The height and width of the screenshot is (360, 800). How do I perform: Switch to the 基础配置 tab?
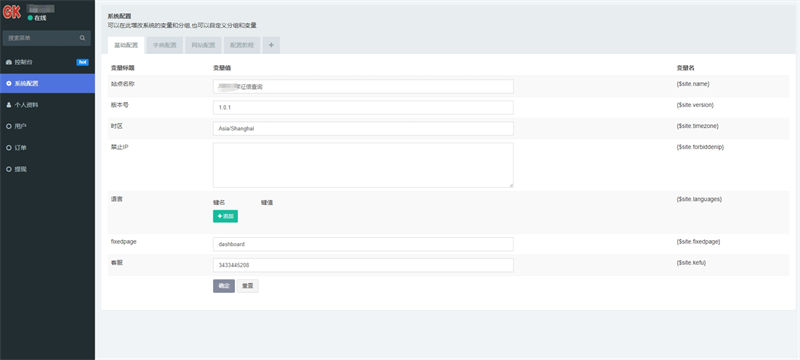(x=126, y=45)
